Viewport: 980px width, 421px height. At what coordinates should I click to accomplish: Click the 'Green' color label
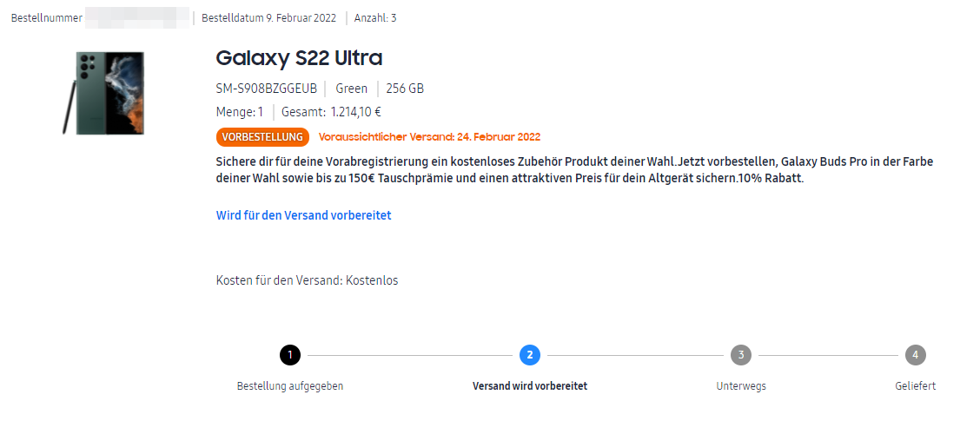[351, 89]
